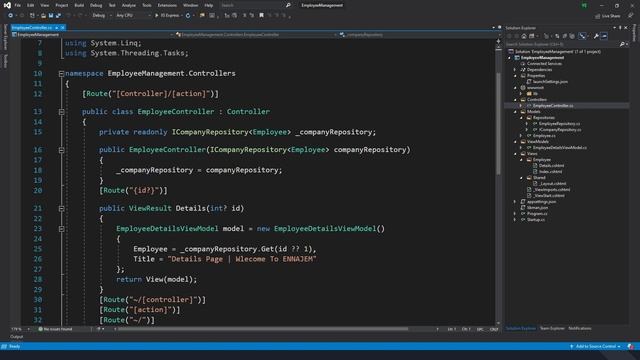The height and width of the screenshot is (360, 640).
Task: Open the Extensions menu
Action: [x=167, y=5]
